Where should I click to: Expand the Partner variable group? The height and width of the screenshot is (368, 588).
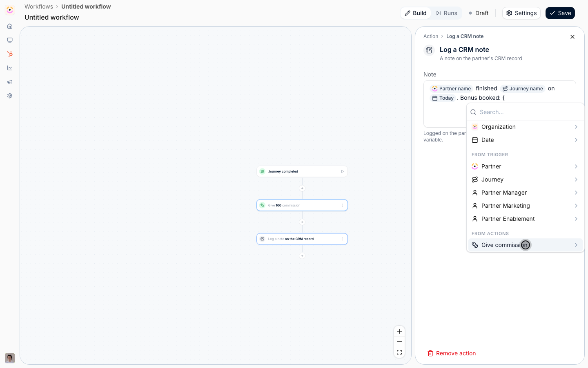pyautogui.click(x=526, y=166)
